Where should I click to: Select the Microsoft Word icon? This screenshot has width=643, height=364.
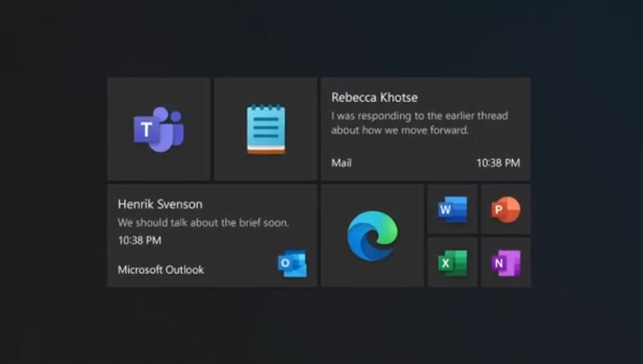click(x=451, y=209)
